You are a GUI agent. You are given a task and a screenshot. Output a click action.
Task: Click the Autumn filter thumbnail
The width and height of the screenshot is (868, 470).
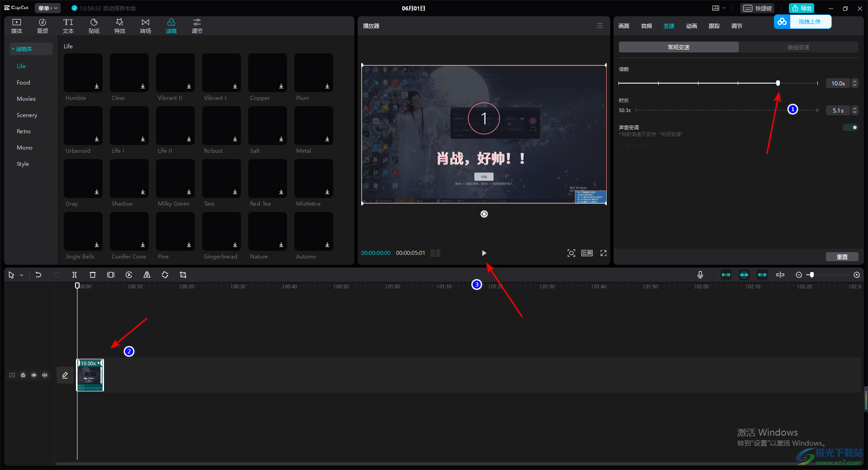click(314, 231)
